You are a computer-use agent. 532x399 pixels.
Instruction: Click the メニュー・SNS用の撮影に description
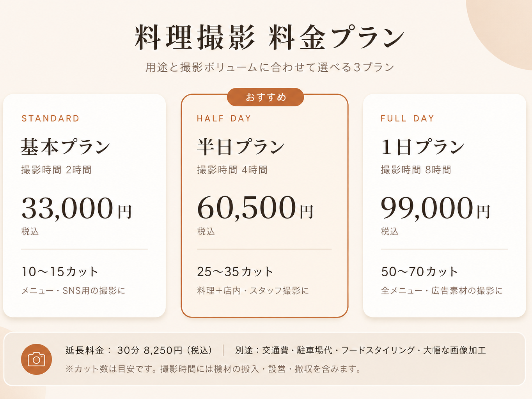pos(73,291)
